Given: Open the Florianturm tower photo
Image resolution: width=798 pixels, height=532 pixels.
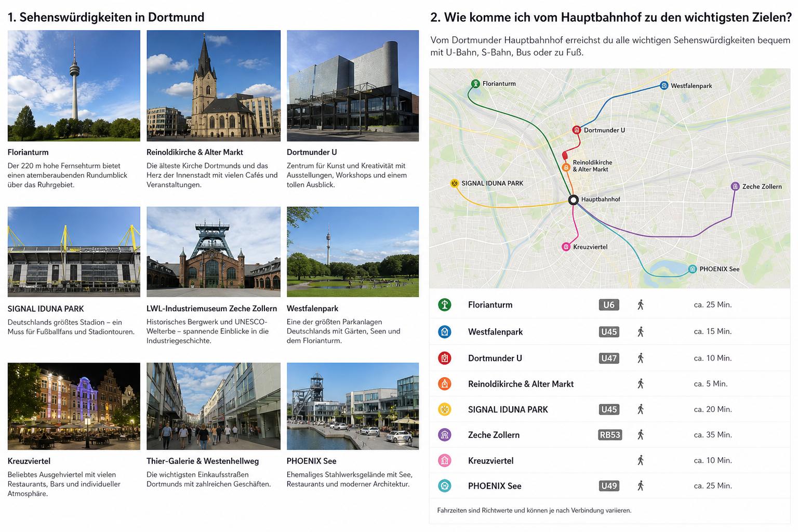Looking at the screenshot, I should (74, 86).
